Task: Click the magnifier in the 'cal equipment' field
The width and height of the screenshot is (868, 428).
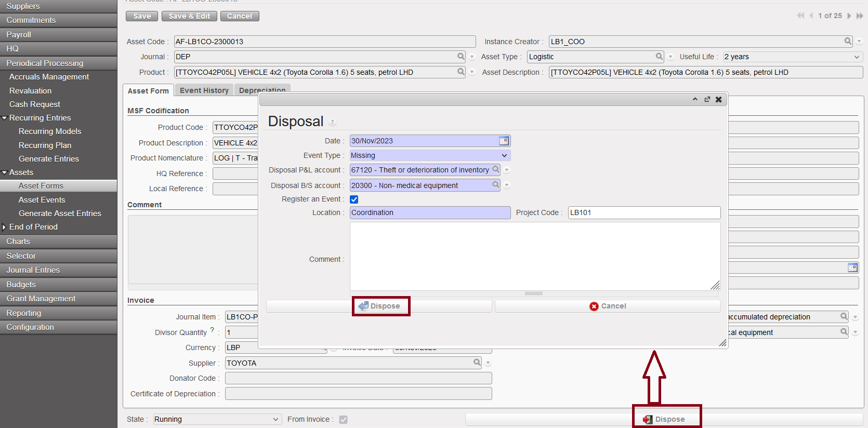Action: coord(844,332)
